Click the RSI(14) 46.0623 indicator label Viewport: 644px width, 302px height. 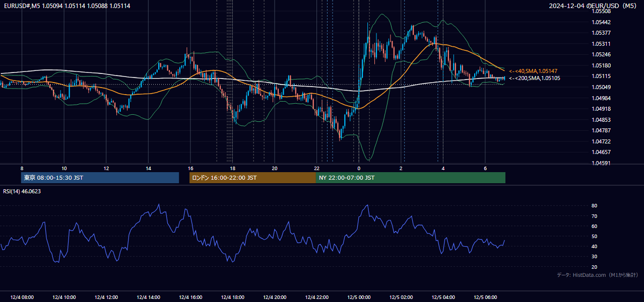tap(22, 191)
